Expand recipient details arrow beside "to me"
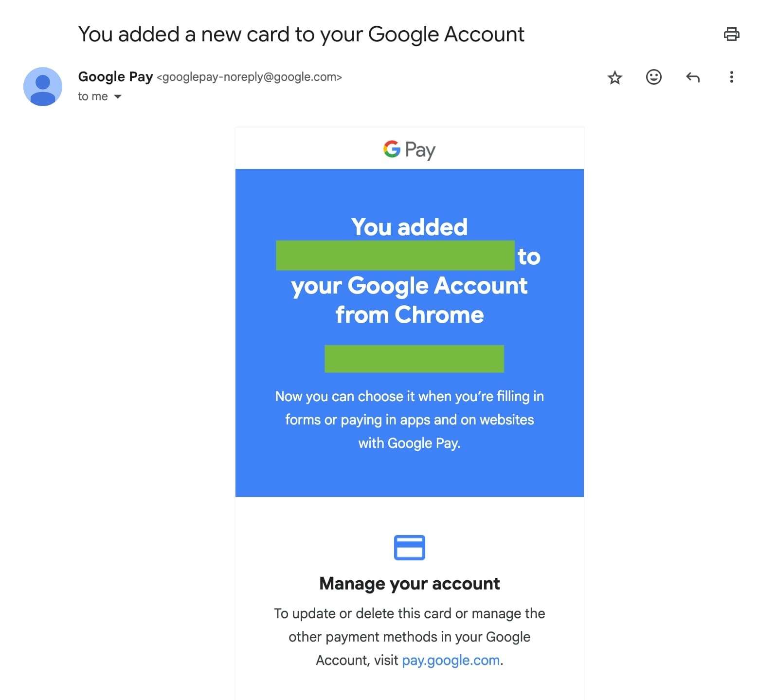 click(x=118, y=96)
